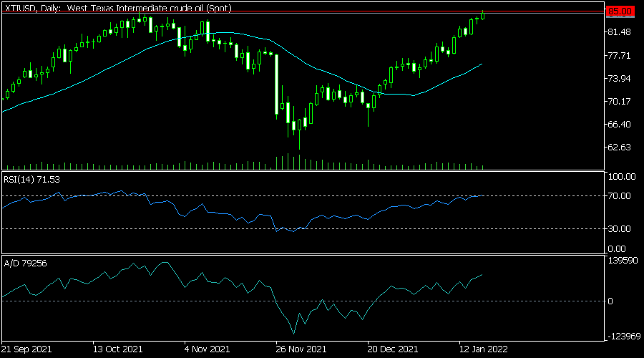
Task: Click the 13 Oct 2021 date label
Action: pyautogui.click(x=117, y=349)
